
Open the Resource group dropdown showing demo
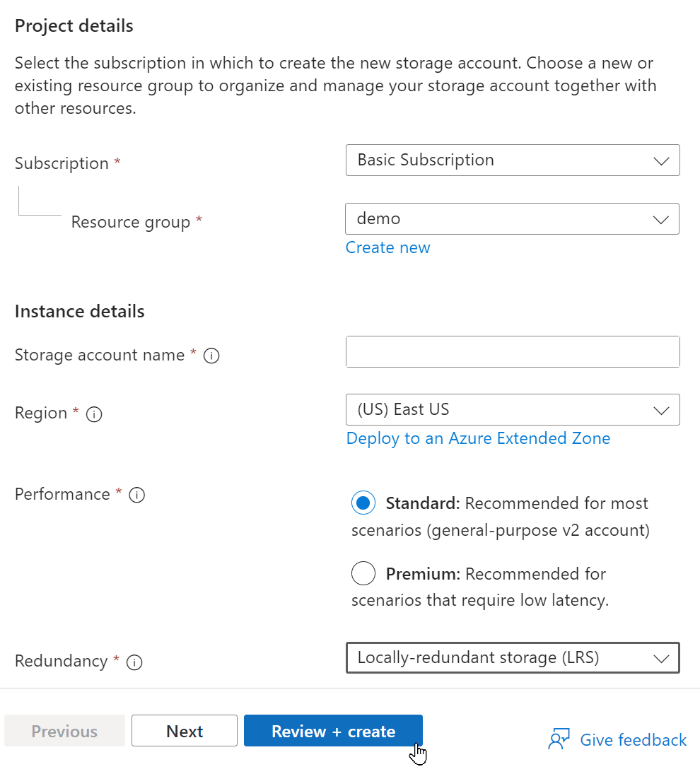[512, 218]
